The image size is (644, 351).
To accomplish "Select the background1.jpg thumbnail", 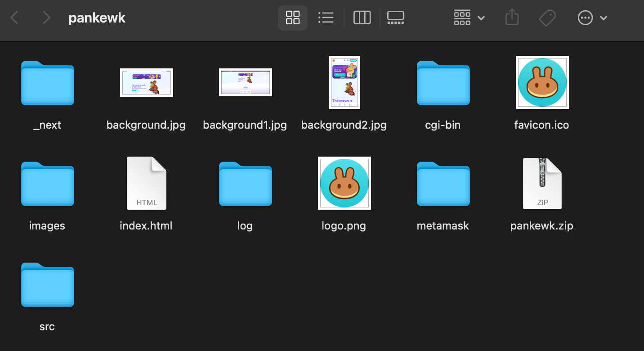I will (x=245, y=82).
